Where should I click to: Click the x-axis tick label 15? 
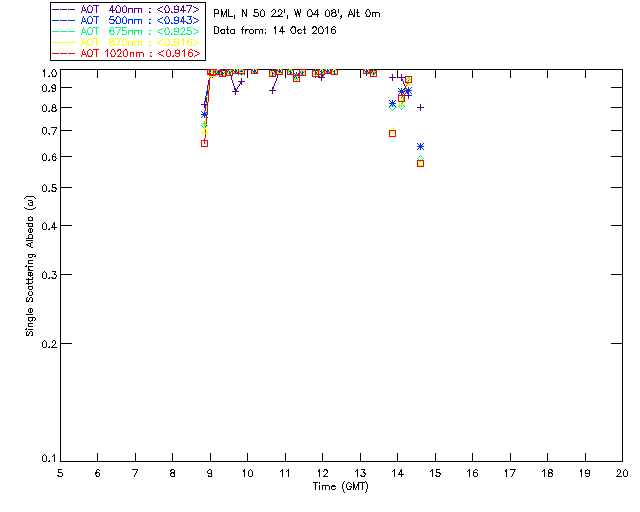pos(435,473)
